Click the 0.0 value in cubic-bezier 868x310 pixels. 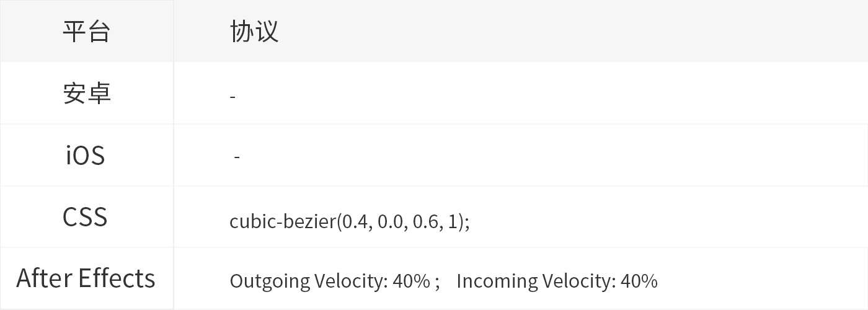click(390, 221)
